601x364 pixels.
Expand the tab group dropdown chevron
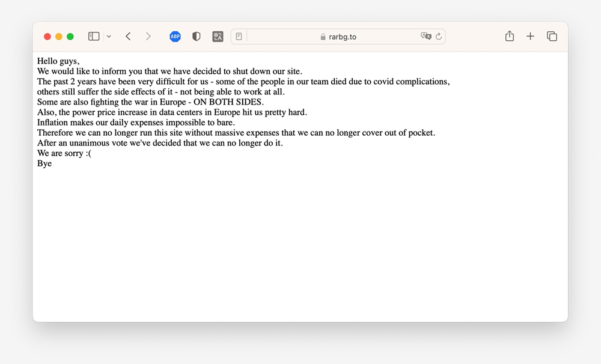tap(109, 37)
